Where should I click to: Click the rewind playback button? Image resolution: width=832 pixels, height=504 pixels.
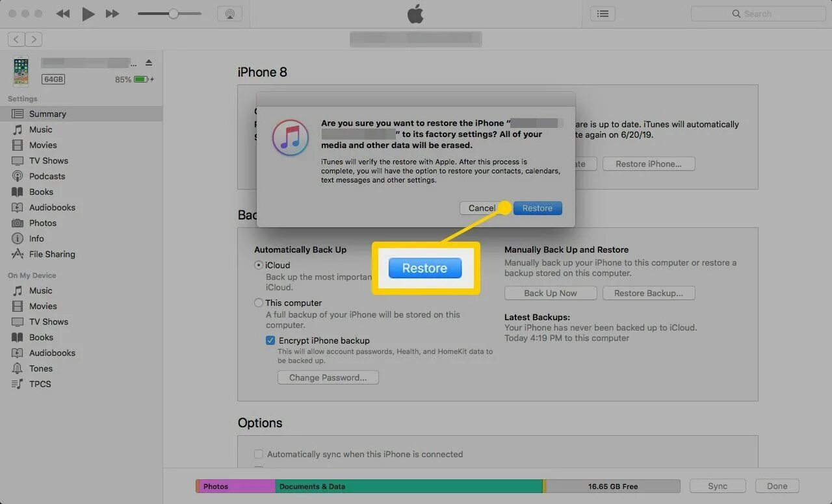pos(63,14)
